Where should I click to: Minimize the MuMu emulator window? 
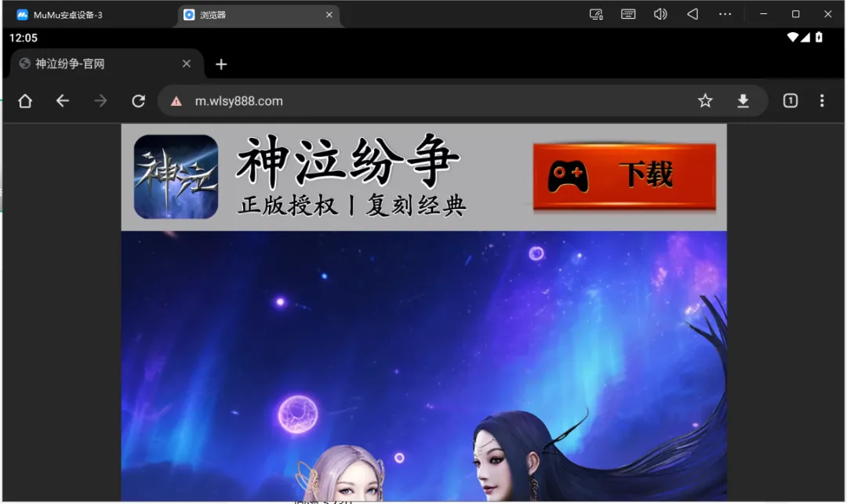pos(763,15)
